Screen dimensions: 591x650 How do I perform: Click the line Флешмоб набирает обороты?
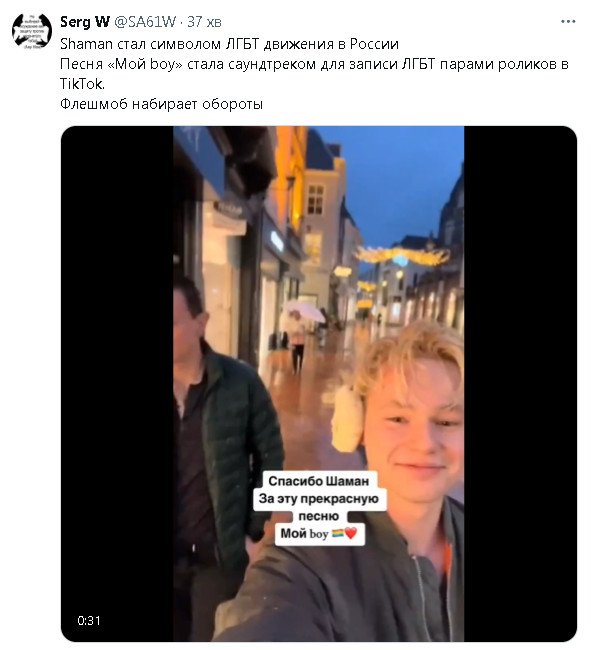(161, 104)
